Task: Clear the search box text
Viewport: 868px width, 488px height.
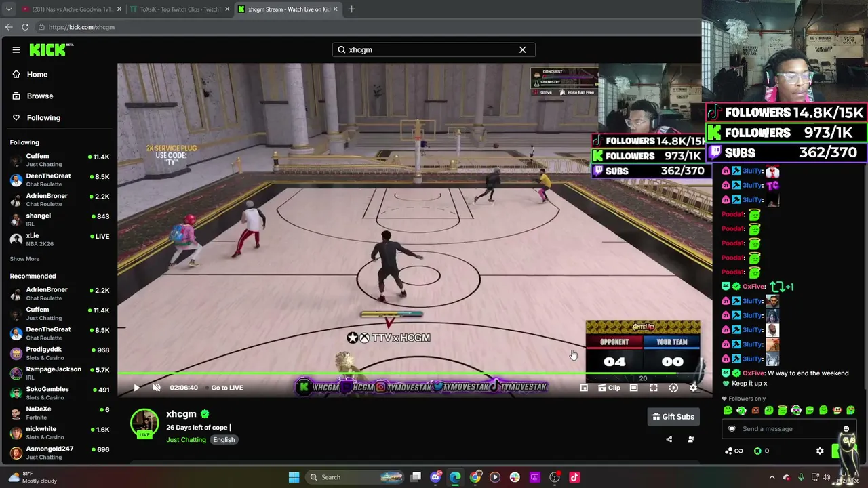Action: click(x=522, y=49)
